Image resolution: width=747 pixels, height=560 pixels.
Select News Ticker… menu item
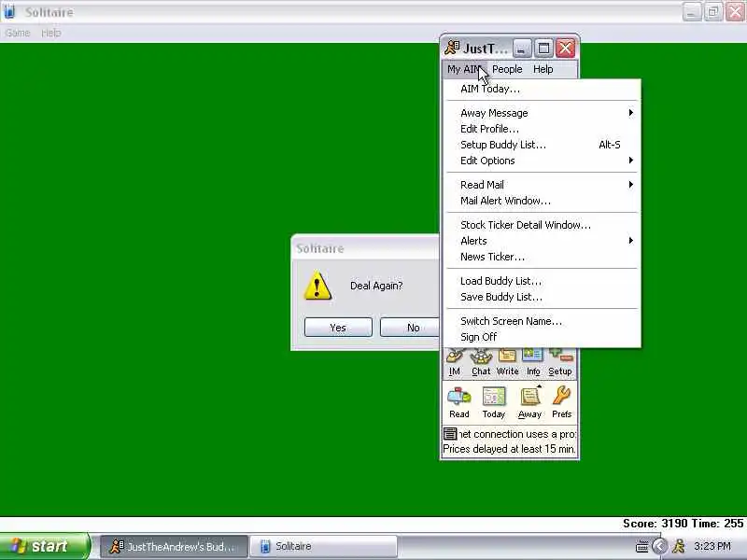click(x=543, y=258)
